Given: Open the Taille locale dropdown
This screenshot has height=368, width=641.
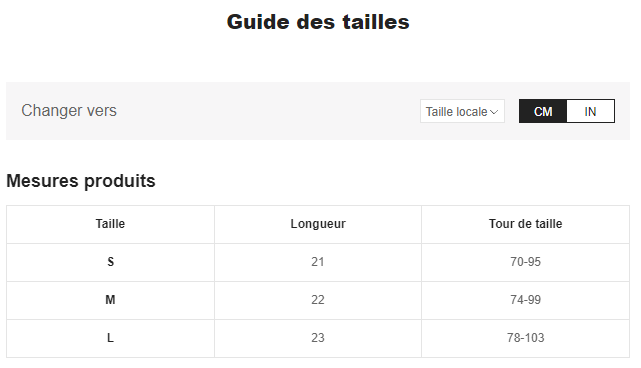Looking at the screenshot, I should pyautogui.click(x=462, y=111).
